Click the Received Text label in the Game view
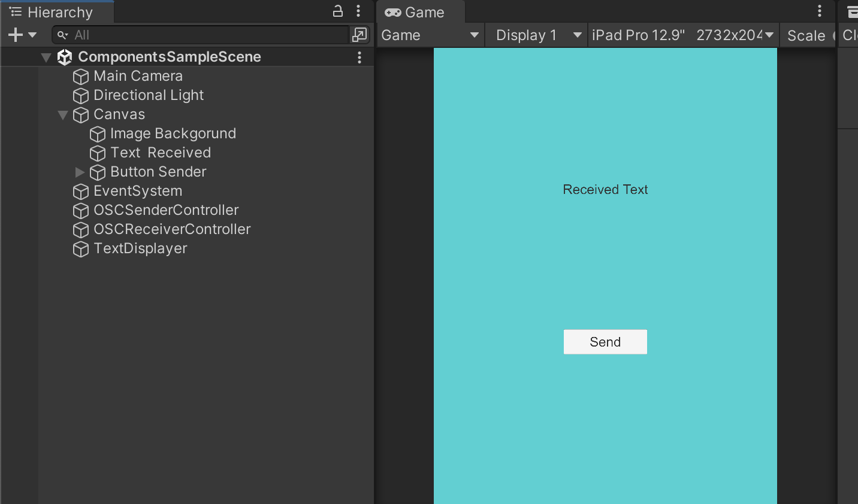Viewport: 858px width, 504px height. (605, 190)
